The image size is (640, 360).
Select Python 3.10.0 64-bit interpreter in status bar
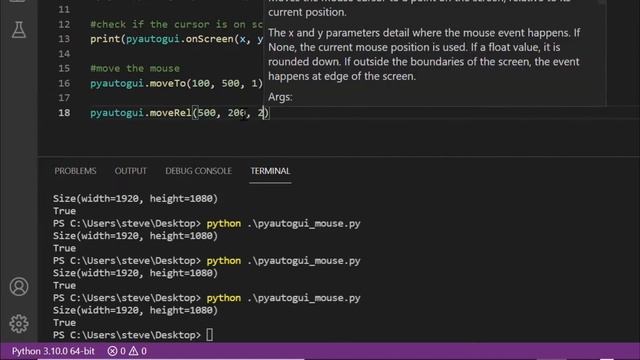point(53,351)
